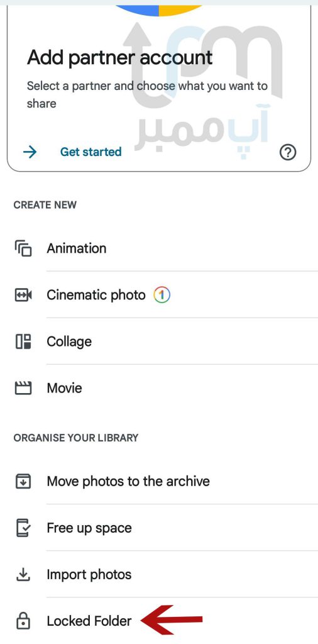Click the Free up space phone icon
The height and width of the screenshot is (644, 318).
click(x=23, y=528)
